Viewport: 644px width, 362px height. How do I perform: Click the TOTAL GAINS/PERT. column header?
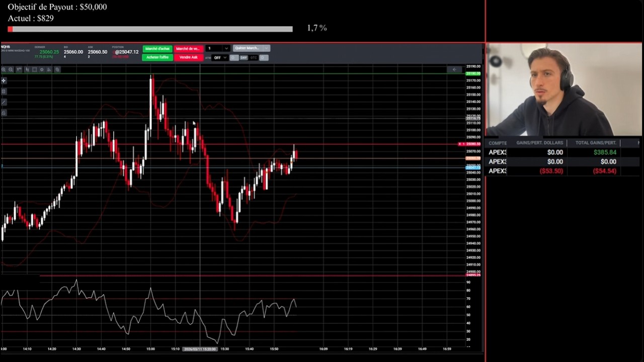[x=596, y=143]
